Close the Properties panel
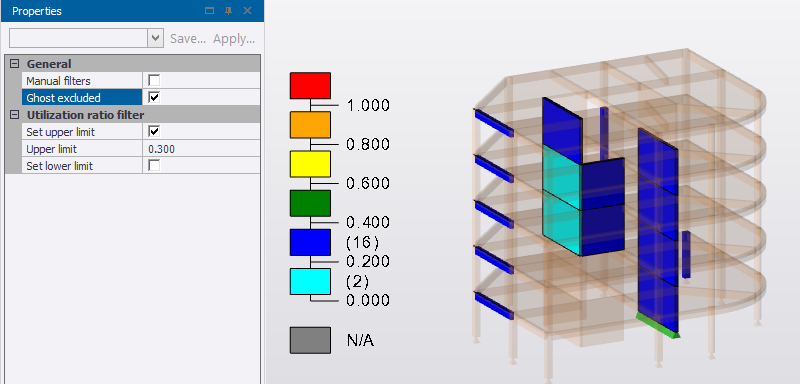Viewport: 800px width, 384px height. click(x=247, y=11)
